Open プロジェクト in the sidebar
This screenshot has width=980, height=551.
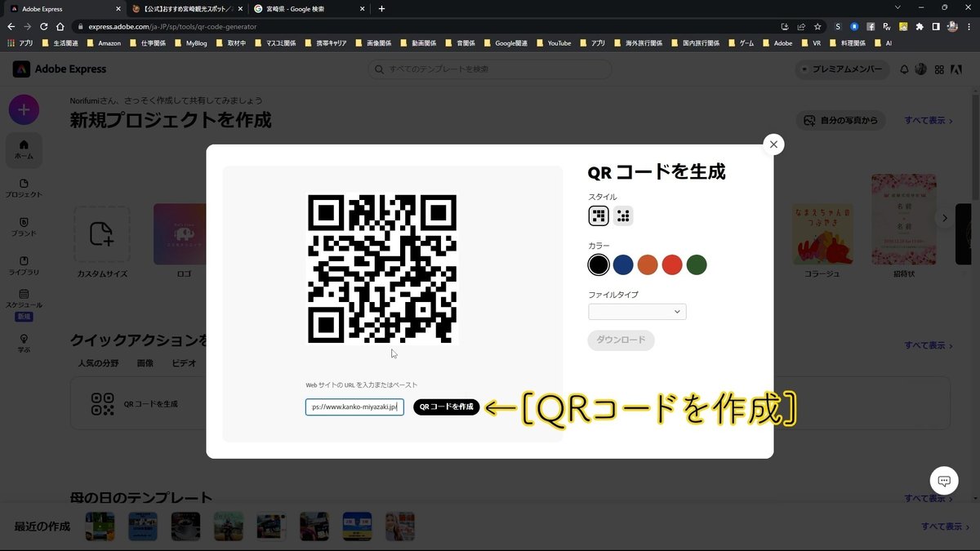pos(24,189)
